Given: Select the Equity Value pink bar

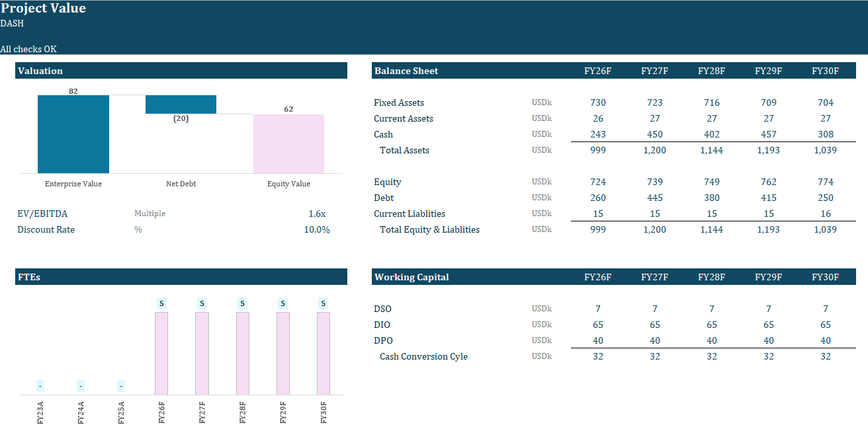Looking at the screenshot, I should coord(288,143).
